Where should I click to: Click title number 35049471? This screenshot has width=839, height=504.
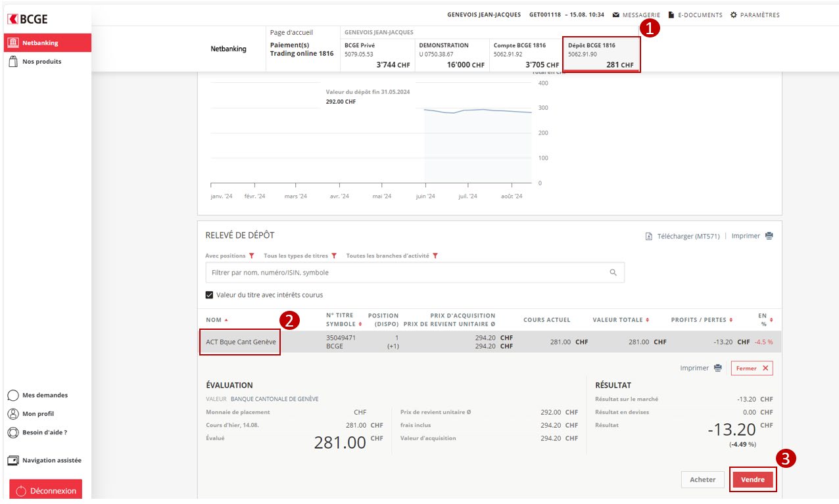pos(341,338)
